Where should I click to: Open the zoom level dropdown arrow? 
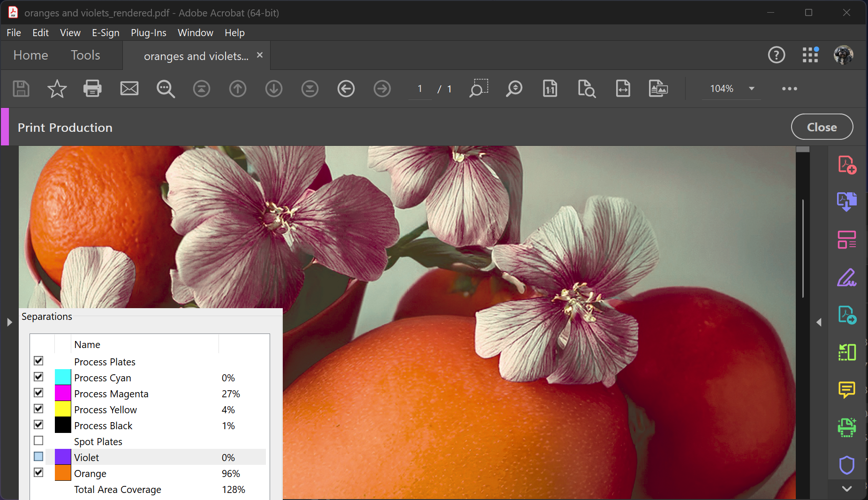pos(752,89)
